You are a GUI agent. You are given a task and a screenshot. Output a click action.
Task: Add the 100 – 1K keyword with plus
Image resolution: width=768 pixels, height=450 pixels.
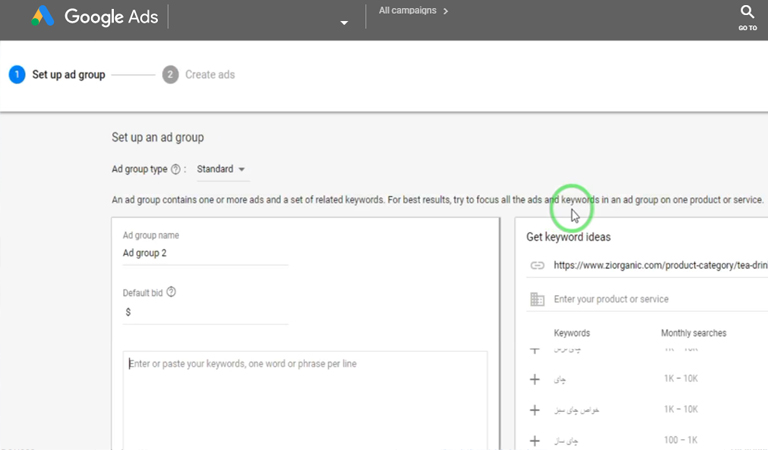[x=535, y=441]
